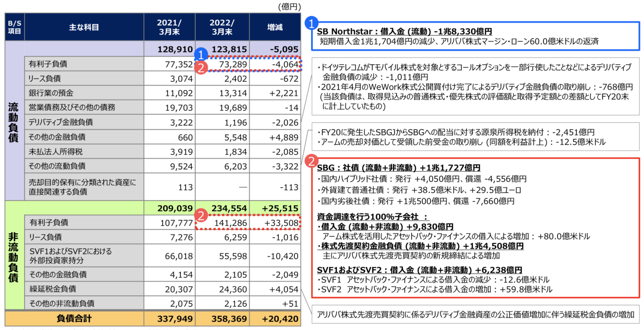Select the value 73,289
The height and width of the screenshot is (330, 644).
click(x=233, y=64)
